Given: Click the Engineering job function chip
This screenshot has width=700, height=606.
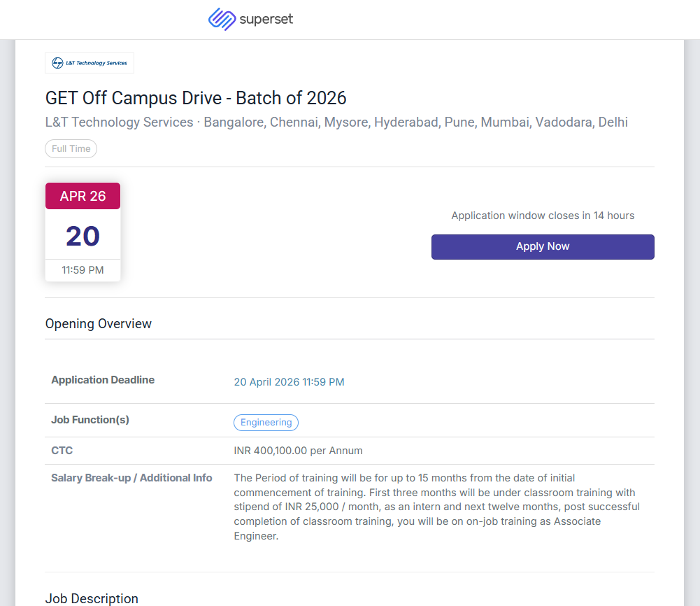Looking at the screenshot, I should pyautogui.click(x=266, y=423).
